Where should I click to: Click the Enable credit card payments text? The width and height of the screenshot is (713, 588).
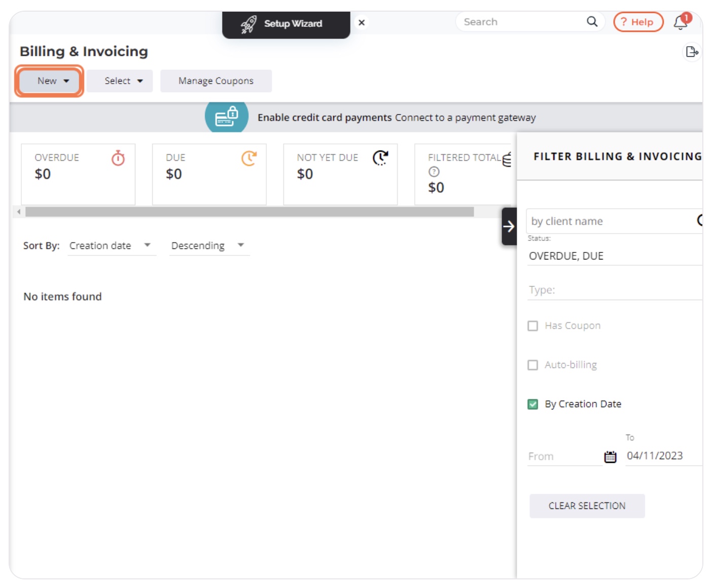point(325,118)
